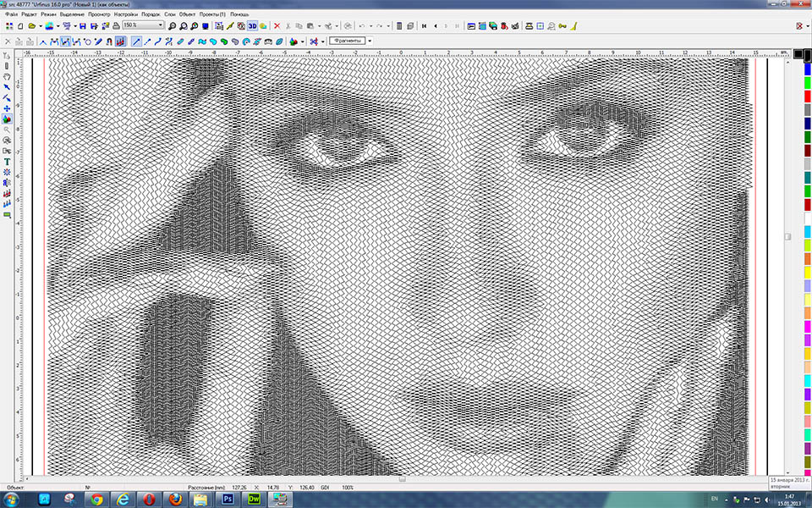Screen dimensions: 812x508
Task: Pick the yellow color swatch in palette
Action: click(807, 272)
